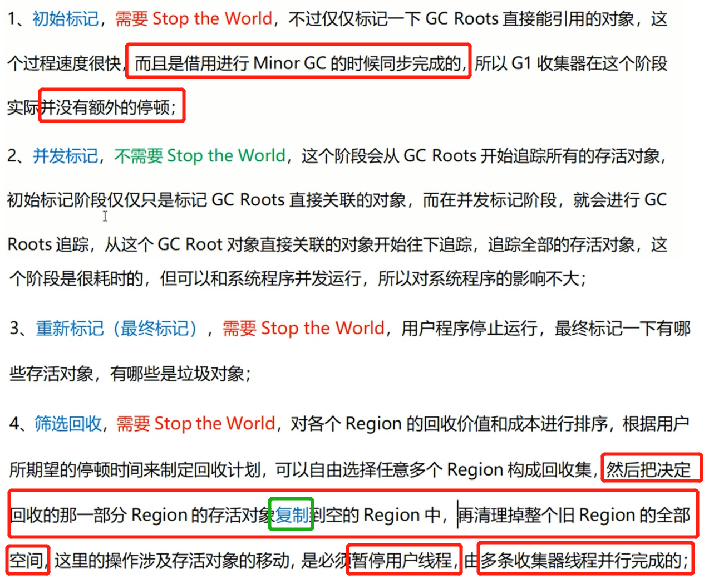Viewport: 709px width, 588px height.
Task: Click the phrase 但可以和系统程序并发运行
Action: (x=260, y=278)
